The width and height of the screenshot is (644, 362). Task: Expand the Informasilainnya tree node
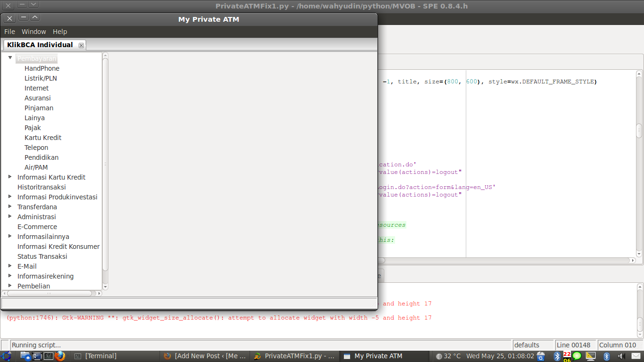coord(10,236)
